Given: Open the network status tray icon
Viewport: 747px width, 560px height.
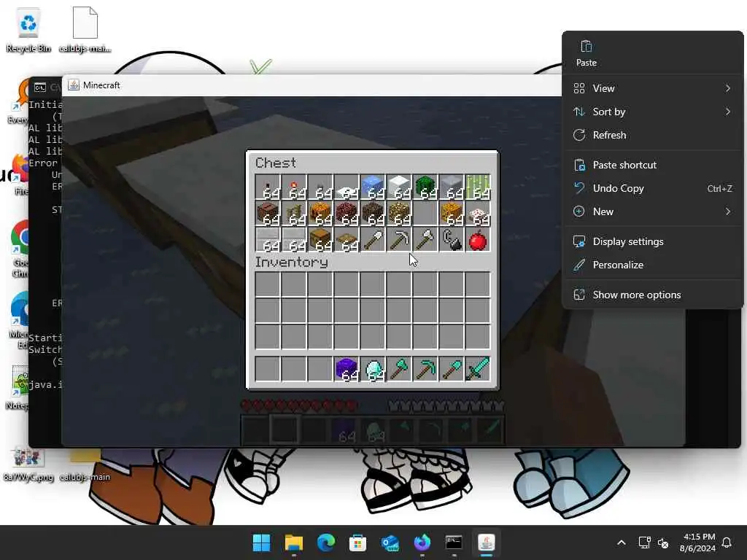Looking at the screenshot, I should tap(644, 542).
